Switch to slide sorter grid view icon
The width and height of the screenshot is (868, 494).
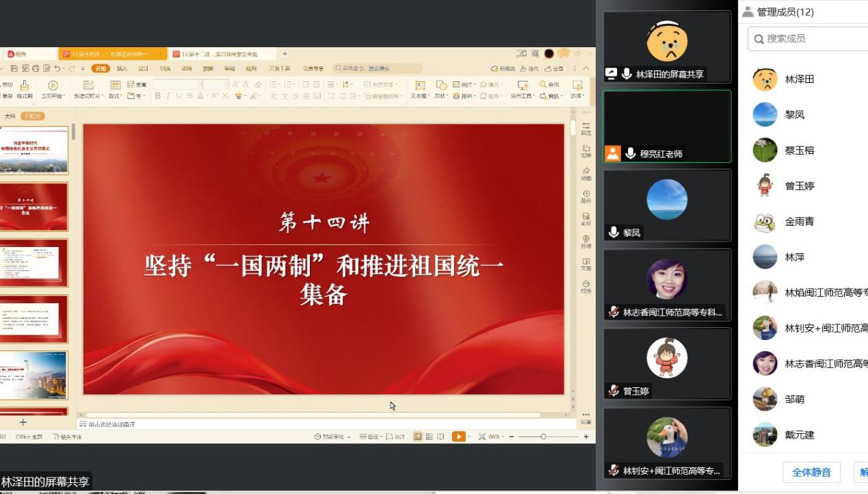pos(429,437)
